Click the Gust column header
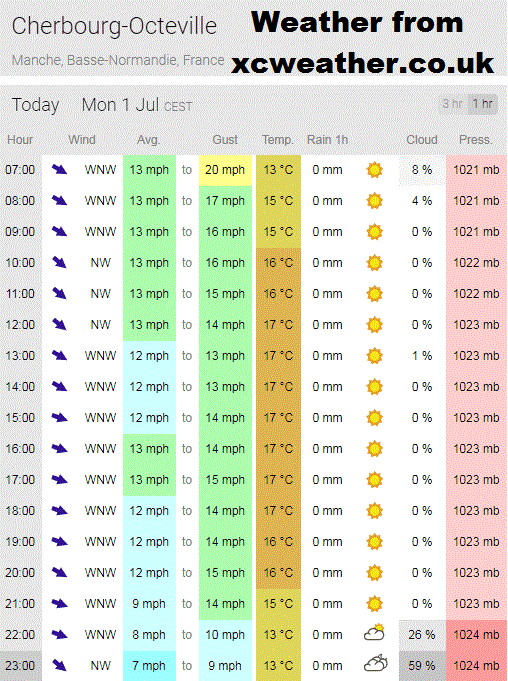This screenshot has width=508, height=681. 225,140
